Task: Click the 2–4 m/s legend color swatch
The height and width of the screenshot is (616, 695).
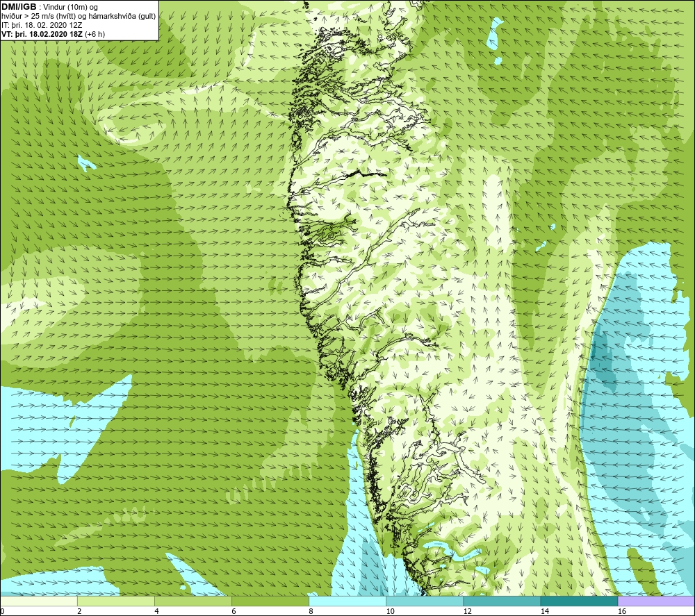Action: (116, 601)
